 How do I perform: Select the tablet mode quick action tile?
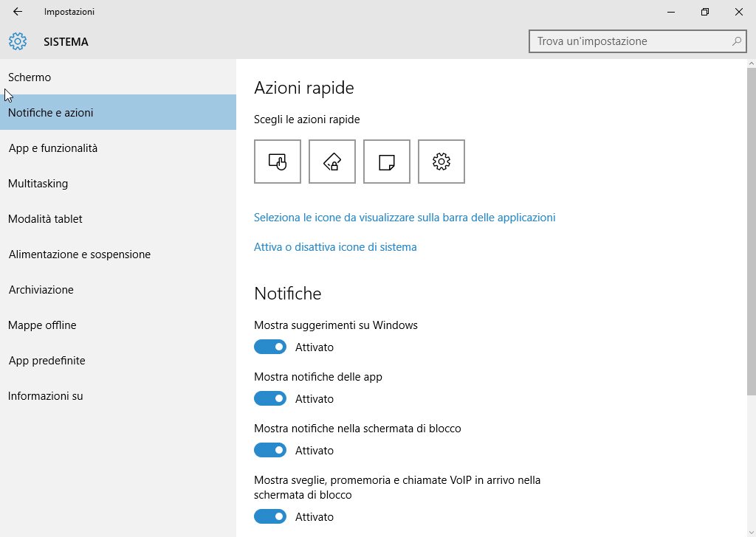[278, 162]
